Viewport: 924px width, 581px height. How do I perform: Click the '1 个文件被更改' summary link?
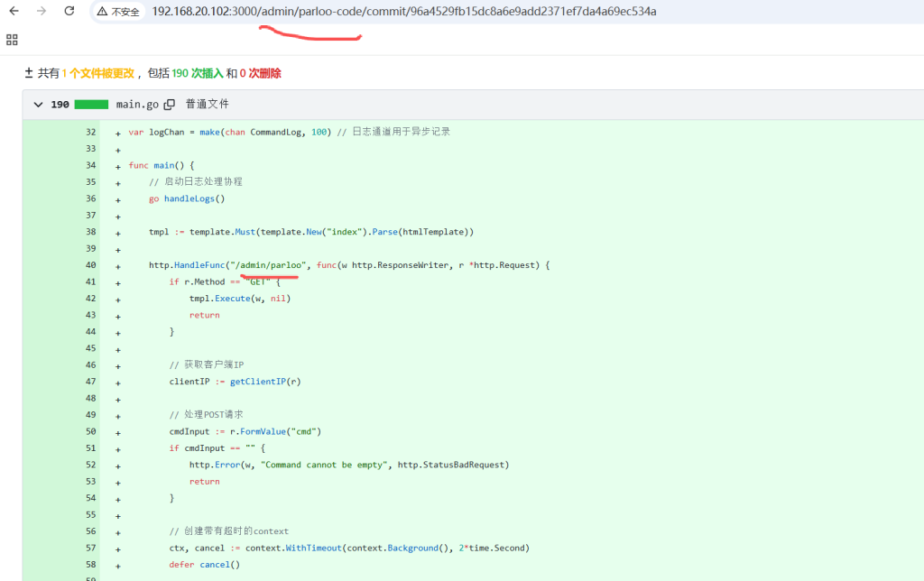pyautogui.click(x=97, y=73)
